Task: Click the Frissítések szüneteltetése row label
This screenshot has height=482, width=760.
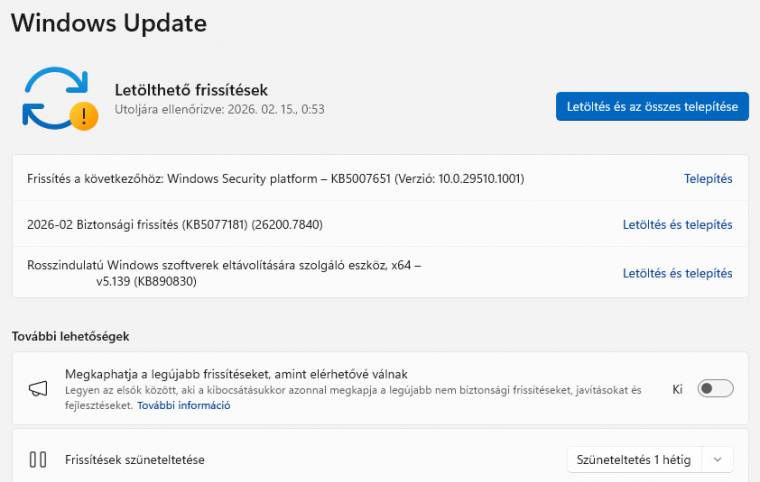Action: (x=135, y=460)
